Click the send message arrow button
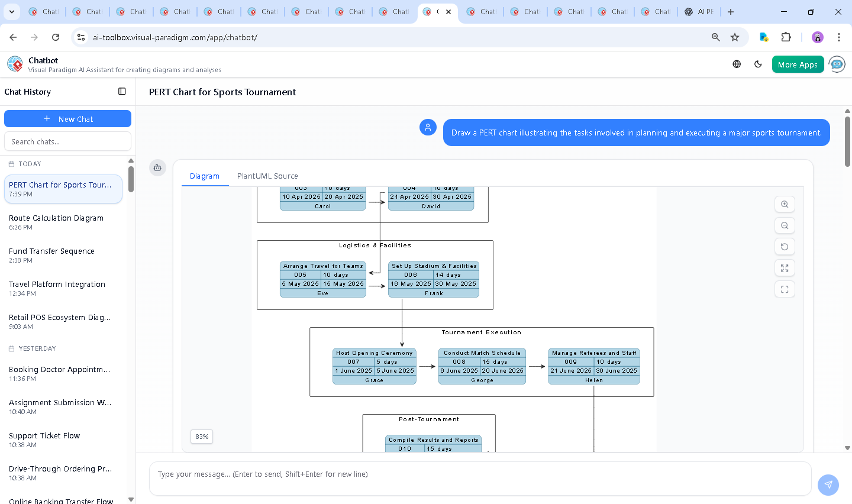The width and height of the screenshot is (852, 504). tap(828, 484)
